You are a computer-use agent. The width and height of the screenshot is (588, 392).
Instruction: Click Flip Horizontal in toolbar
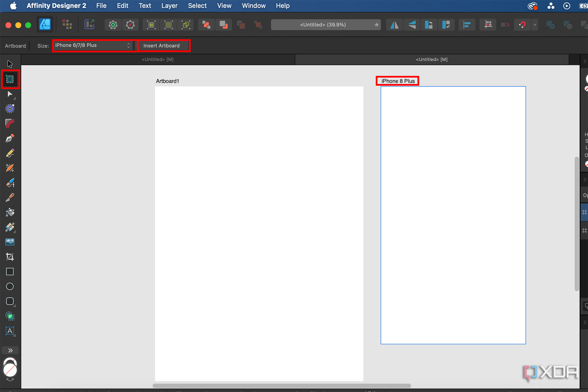point(394,25)
